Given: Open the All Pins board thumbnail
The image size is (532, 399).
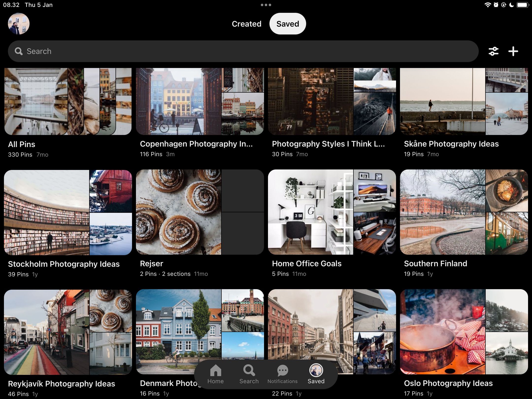Looking at the screenshot, I should 68,101.
